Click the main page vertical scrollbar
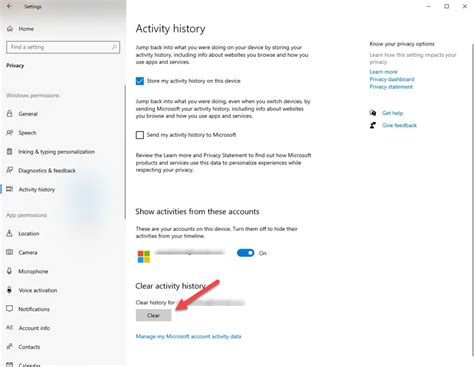Image resolution: width=474 pixels, height=367 pixels. (472, 200)
